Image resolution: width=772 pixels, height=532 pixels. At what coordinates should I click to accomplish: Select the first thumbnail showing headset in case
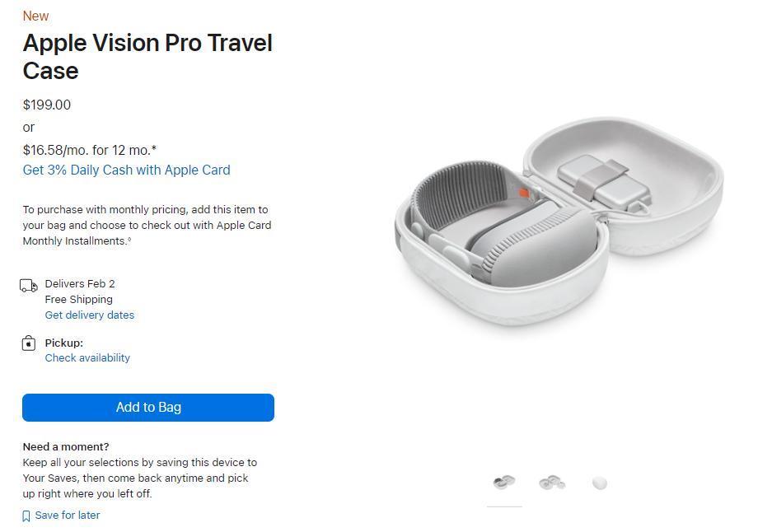(503, 482)
